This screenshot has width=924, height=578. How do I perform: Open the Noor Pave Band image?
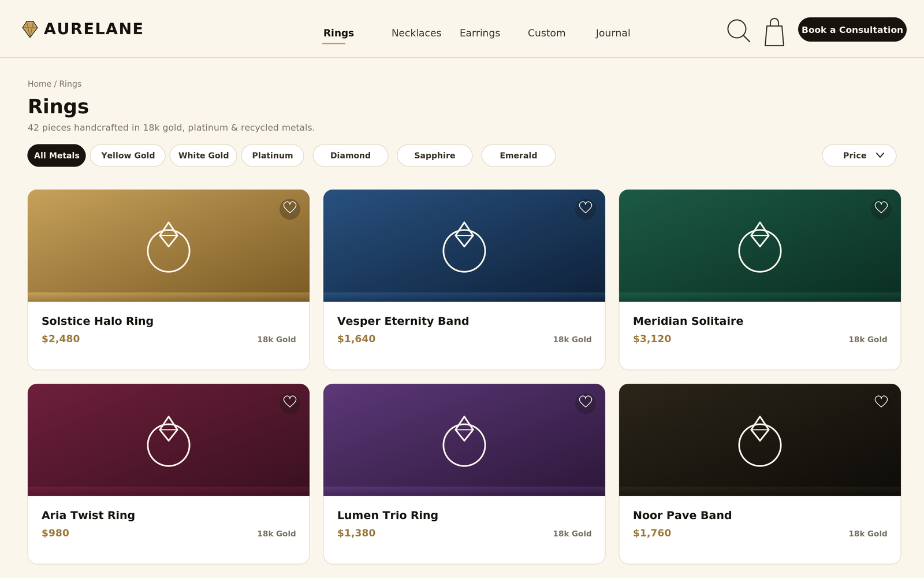[760, 440]
